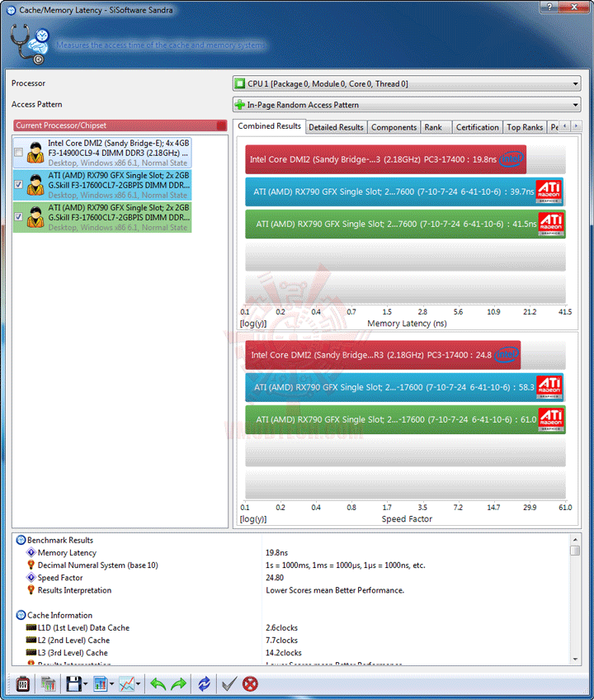Open the Certification tab
Viewport: 594px width, 700px height.
click(477, 127)
